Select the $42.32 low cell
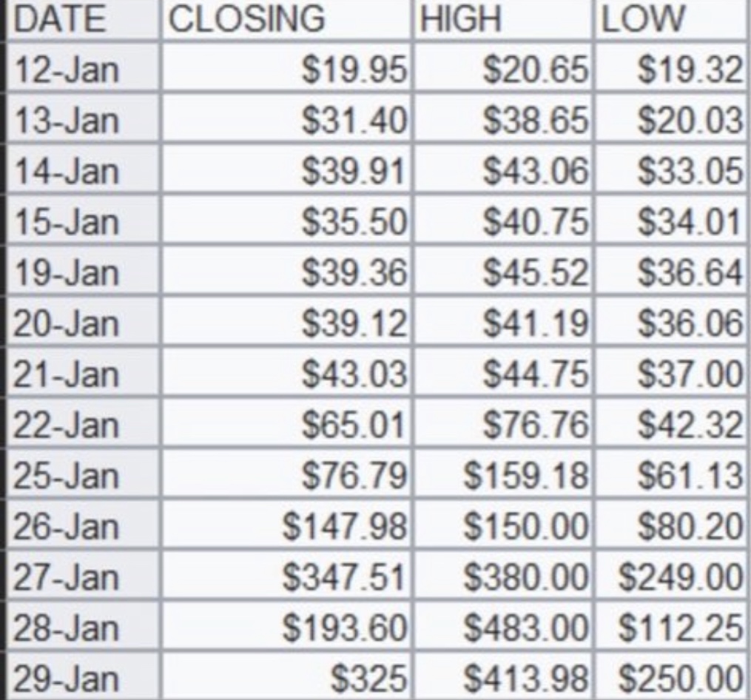This screenshot has width=751, height=700. [690, 425]
